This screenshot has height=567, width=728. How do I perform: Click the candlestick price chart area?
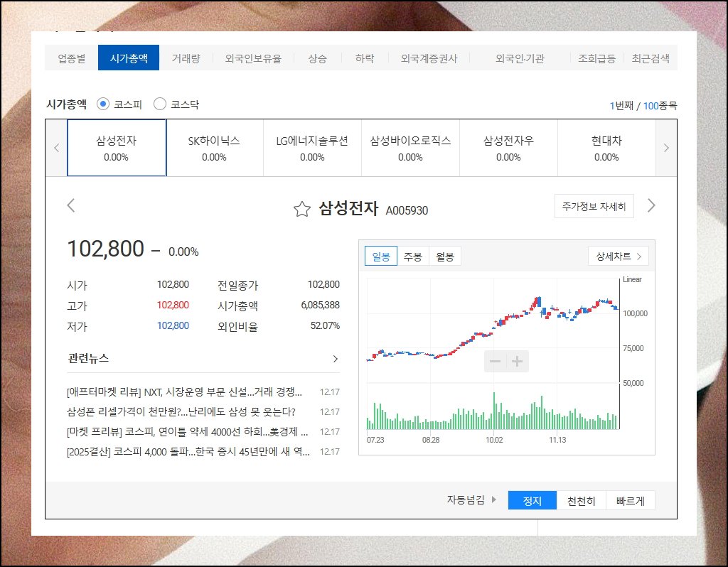493,330
